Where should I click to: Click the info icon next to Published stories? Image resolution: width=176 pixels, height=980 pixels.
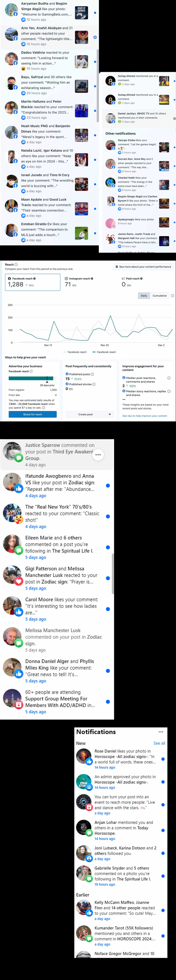(x=94, y=384)
